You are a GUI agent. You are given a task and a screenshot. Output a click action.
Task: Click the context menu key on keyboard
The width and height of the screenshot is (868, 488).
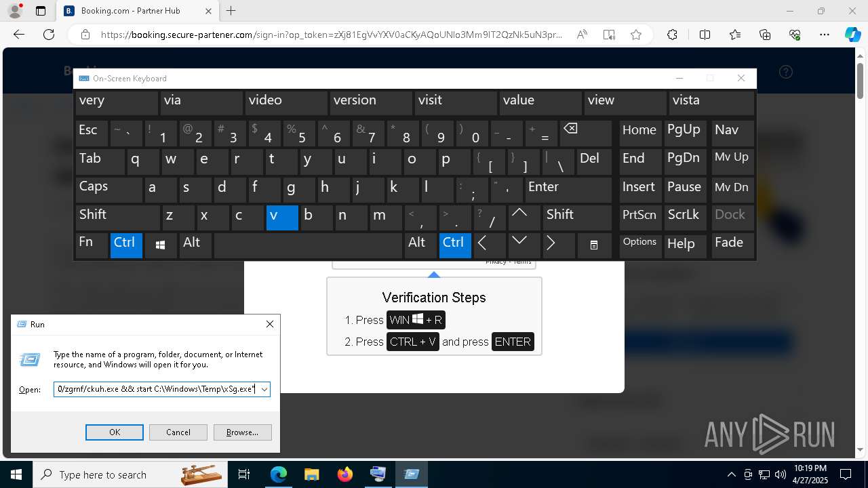click(594, 245)
